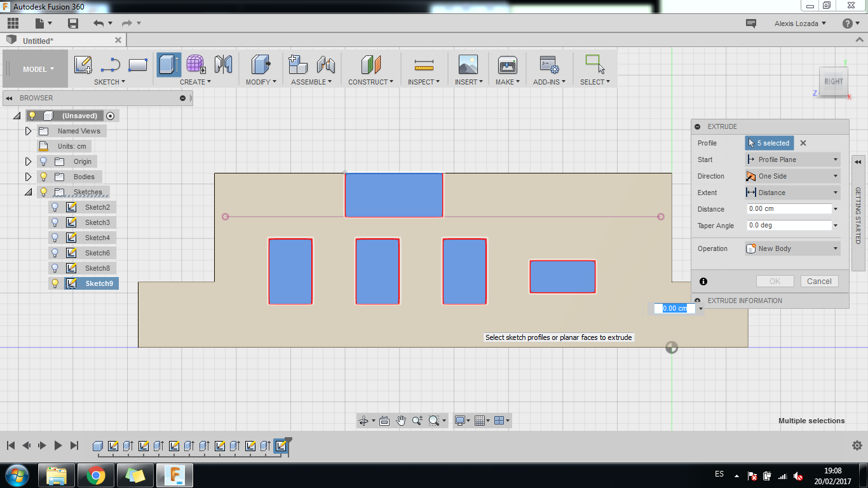The image size is (868, 488).
Task: Click the 5 selected profile button
Action: (x=769, y=143)
